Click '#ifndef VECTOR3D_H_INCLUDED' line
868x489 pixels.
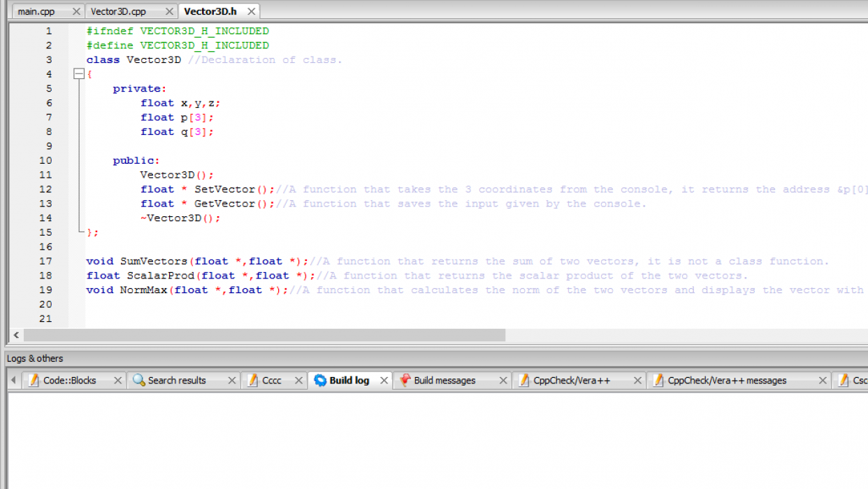coord(178,31)
